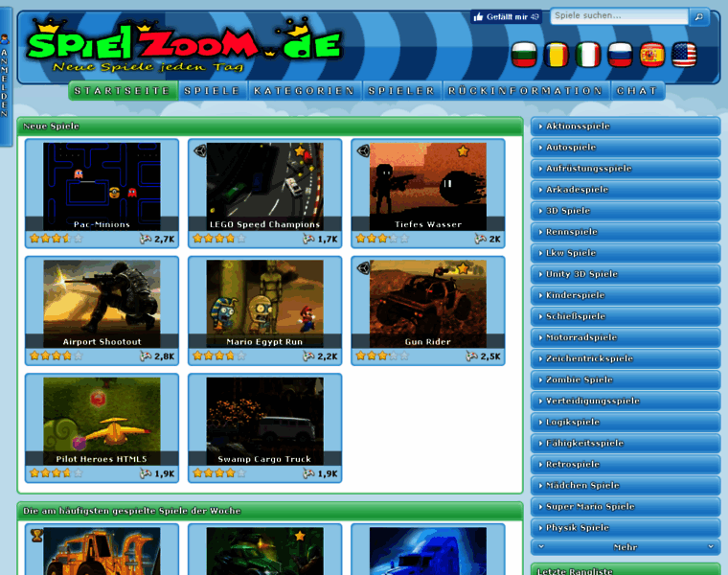728x575 pixels.
Task: Open the Kategorien menu tab
Action: (305, 91)
